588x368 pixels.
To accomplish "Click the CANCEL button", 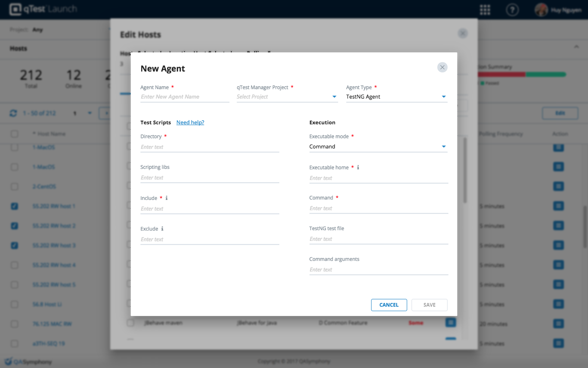I will tap(389, 305).
